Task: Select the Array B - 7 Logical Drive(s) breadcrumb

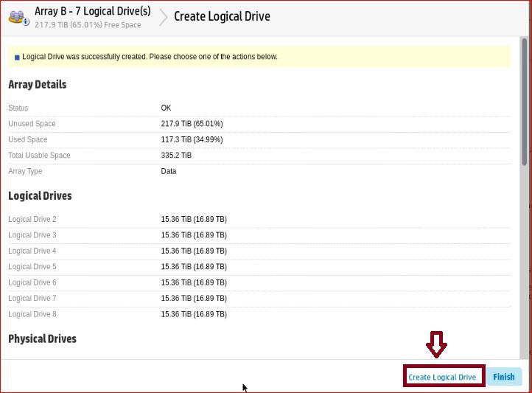Action: pyautogui.click(x=93, y=12)
